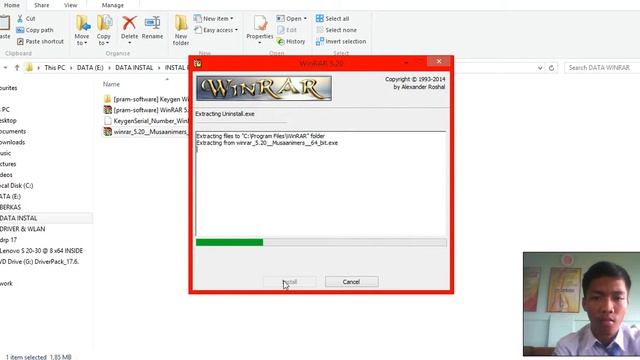
Task: Click the Install button in WinRAR dialog
Action: 290,282
